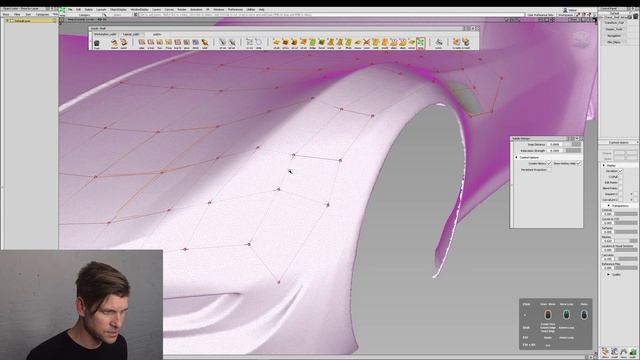The width and height of the screenshot is (640, 360).
Task: Expand the Quality section
Action: tap(609, 274)
